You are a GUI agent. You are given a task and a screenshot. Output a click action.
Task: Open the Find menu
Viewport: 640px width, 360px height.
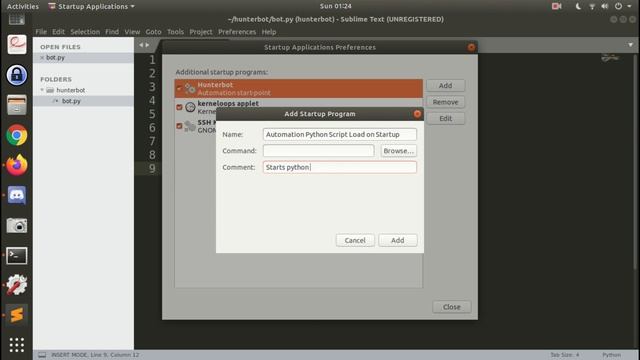(x=112, y=32)
